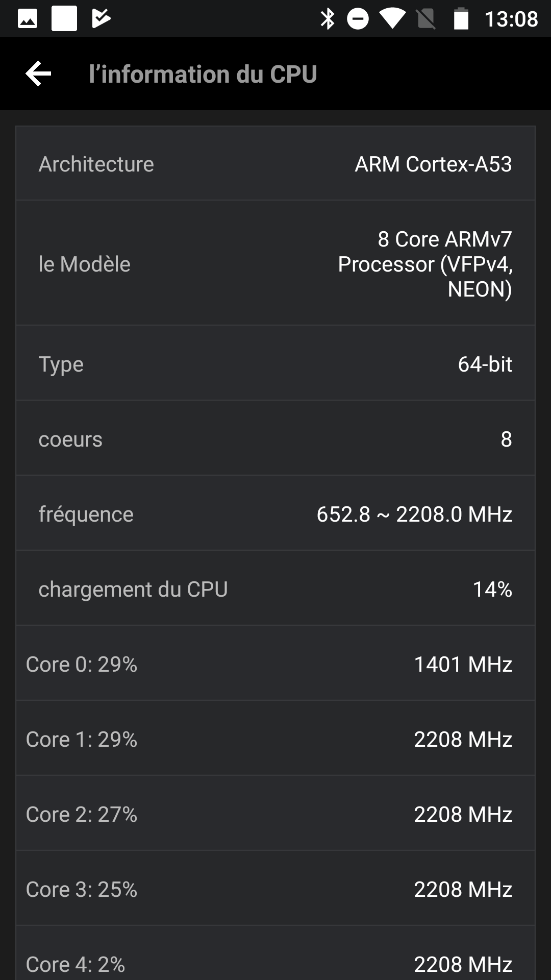Viewport: 551px width, 980px height.
Task: Select the Core 0 row
Action: click(x=275, y=664)
